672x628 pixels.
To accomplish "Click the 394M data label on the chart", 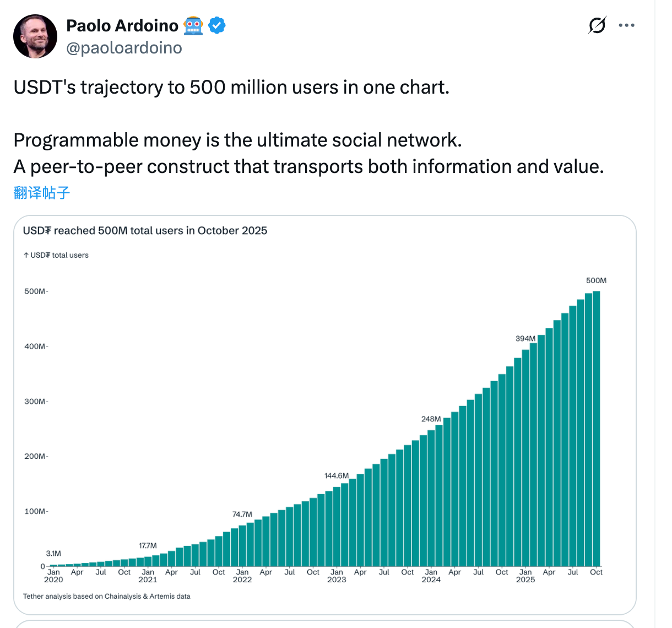I will pyautogui.click(x=524, y=338).
